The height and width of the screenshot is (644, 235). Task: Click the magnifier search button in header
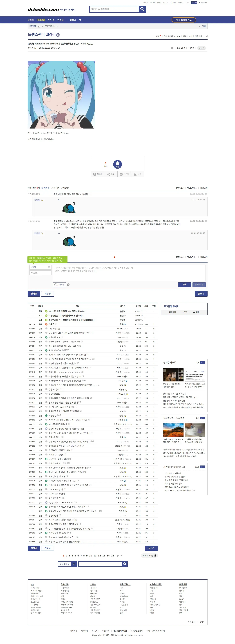tap(142, 9)
